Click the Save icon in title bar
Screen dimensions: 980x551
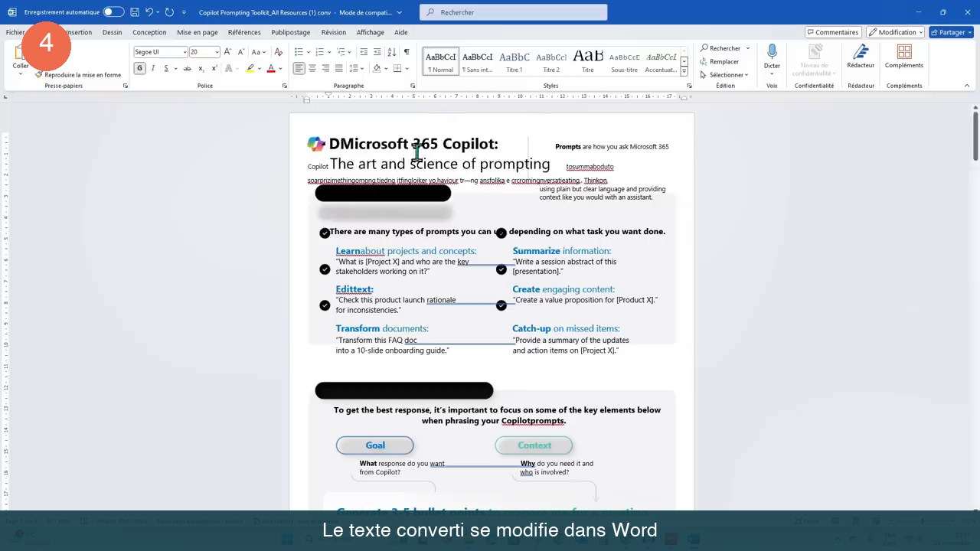tap(134, 12)
